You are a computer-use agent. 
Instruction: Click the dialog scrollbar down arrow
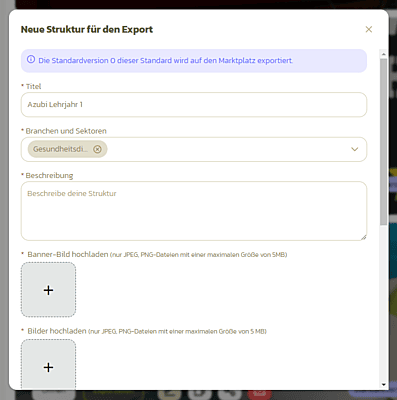pos(383,385)
